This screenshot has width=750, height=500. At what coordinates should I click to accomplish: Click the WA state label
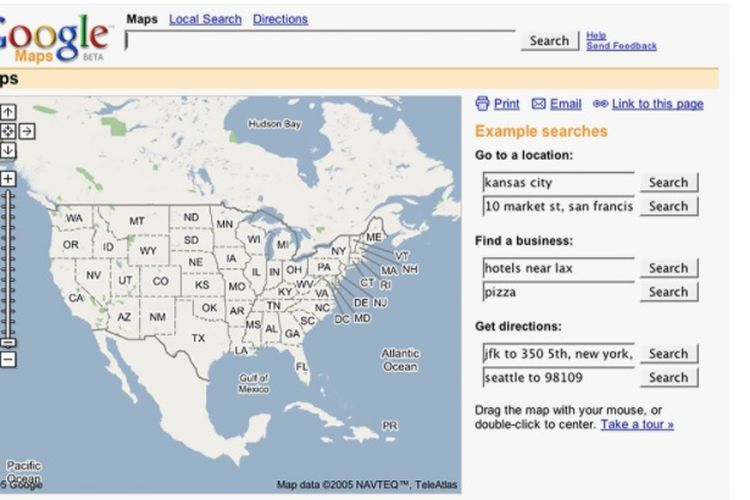tap(74, 218)
